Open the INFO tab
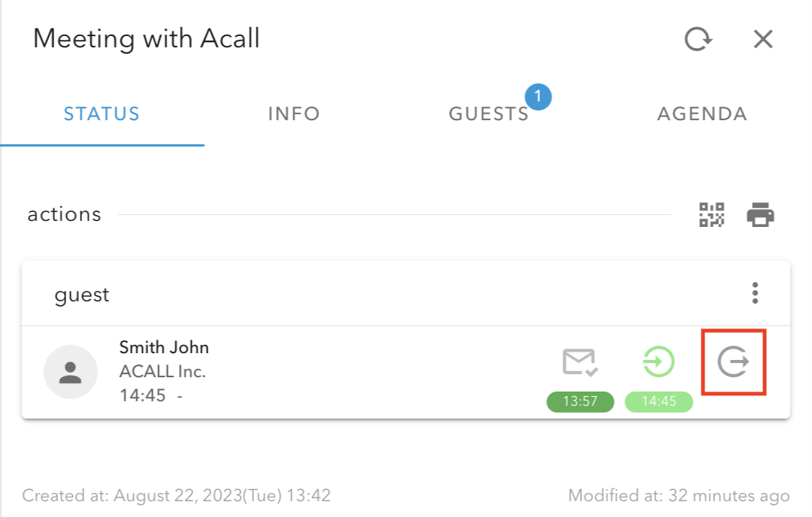Viewport: 812px width, 517px height. tap(294, 114)
